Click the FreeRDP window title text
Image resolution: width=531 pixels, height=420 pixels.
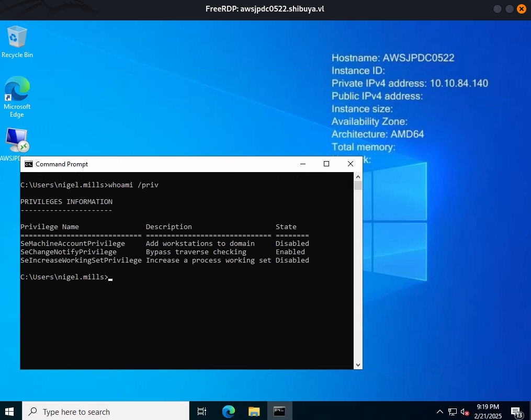(x=265, y=9)
